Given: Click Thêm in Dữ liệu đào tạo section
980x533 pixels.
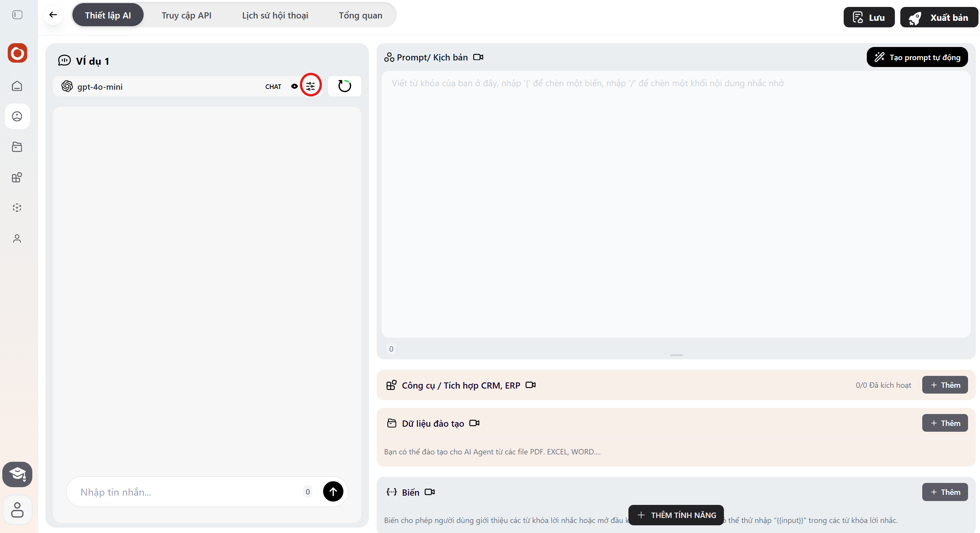Looking at the screenshot, I should point(945,423).
